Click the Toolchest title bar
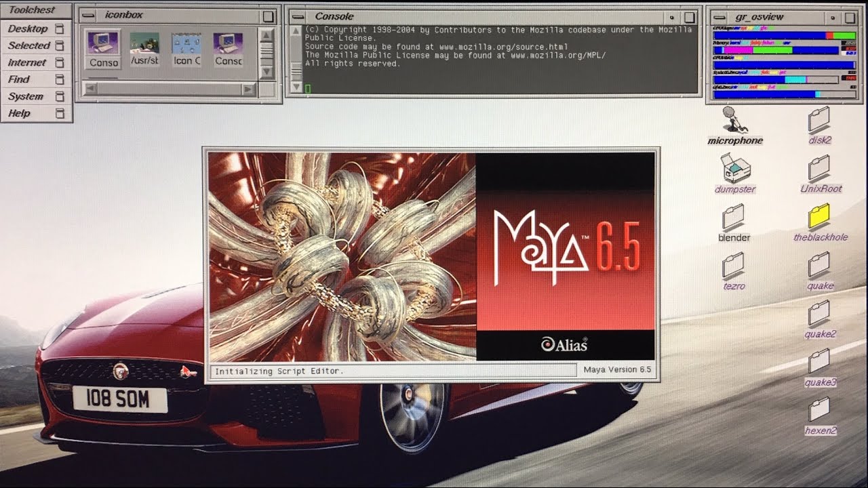Image resolution: width=868 pixels, height=488 pixels. (x=37, y=10)
